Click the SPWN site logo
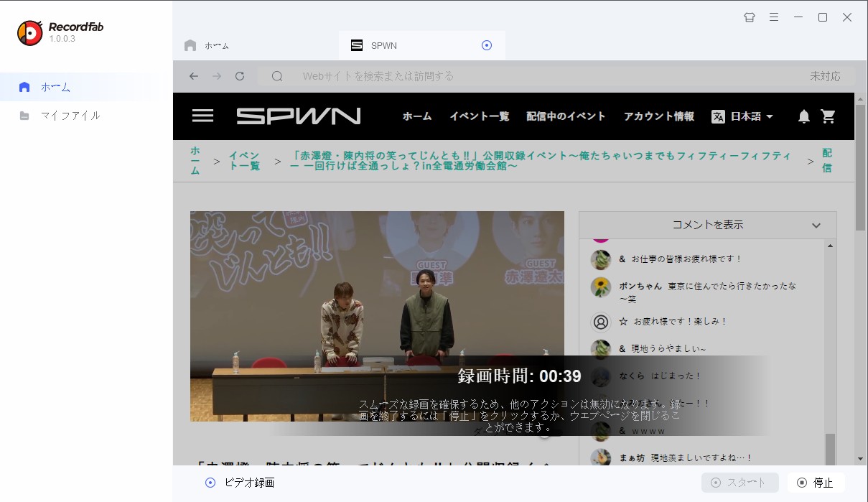The height and width of the screenshot is (502, 868). tap(299, 116)
